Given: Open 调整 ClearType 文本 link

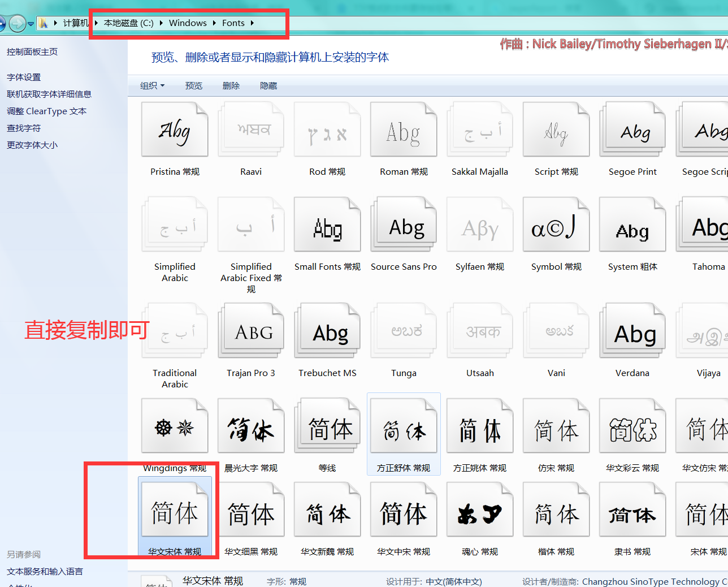Looking at the screenshot, I should click(47, 111).
